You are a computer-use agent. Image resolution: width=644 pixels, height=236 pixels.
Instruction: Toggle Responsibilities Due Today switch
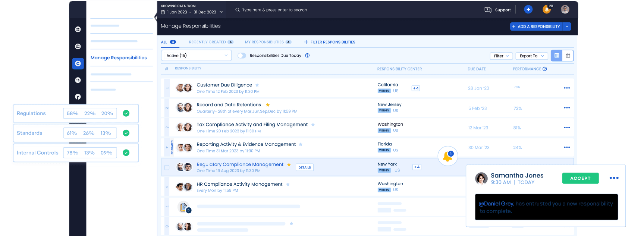[242, 56]
